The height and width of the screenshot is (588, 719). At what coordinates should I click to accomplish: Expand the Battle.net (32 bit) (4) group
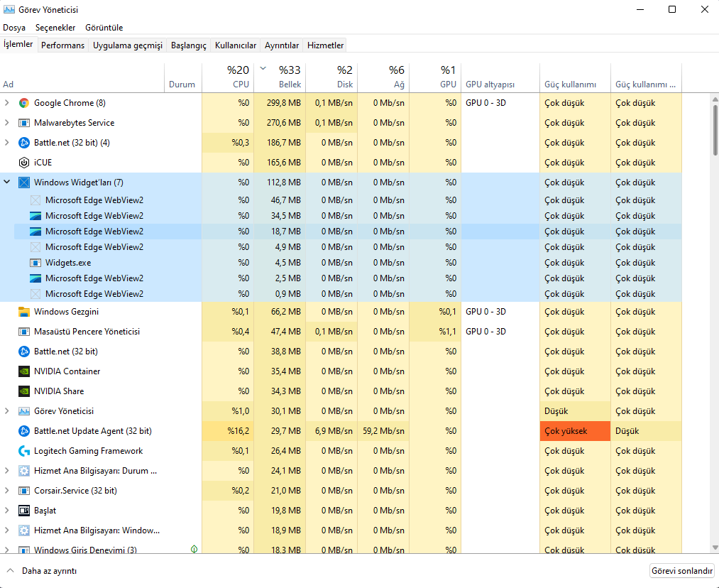coord(7,143)
